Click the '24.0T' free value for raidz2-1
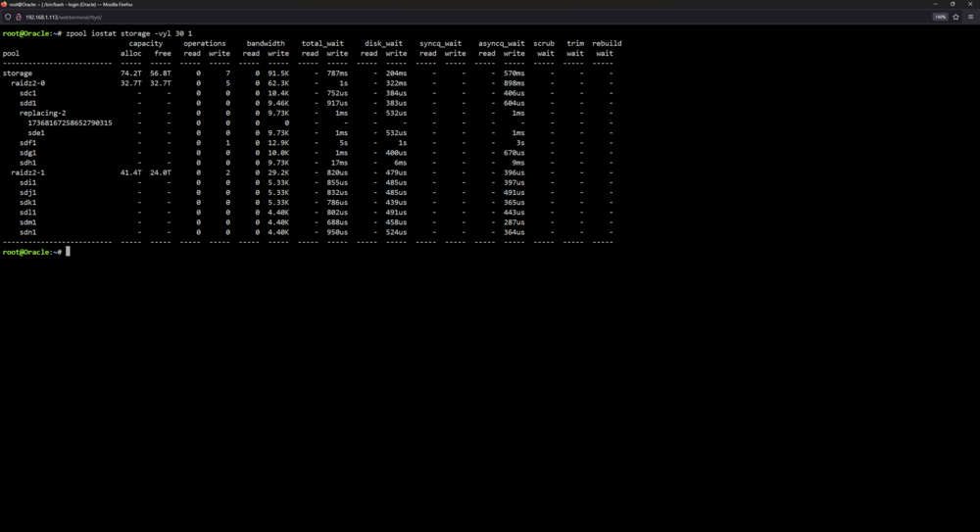Image resolution: width=980 pixels, height=532 pixels. (x=161, y=173)
